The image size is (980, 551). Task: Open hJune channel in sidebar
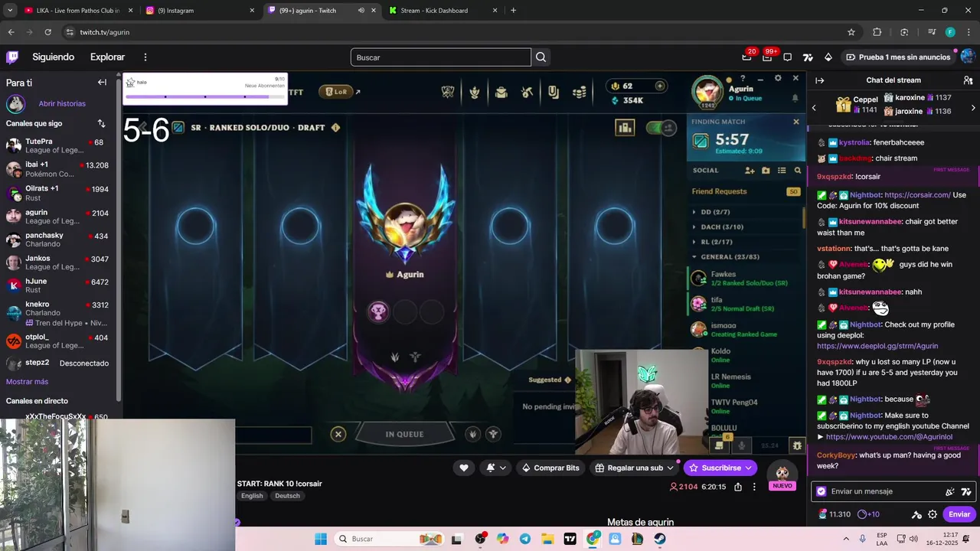click(57, 285)
